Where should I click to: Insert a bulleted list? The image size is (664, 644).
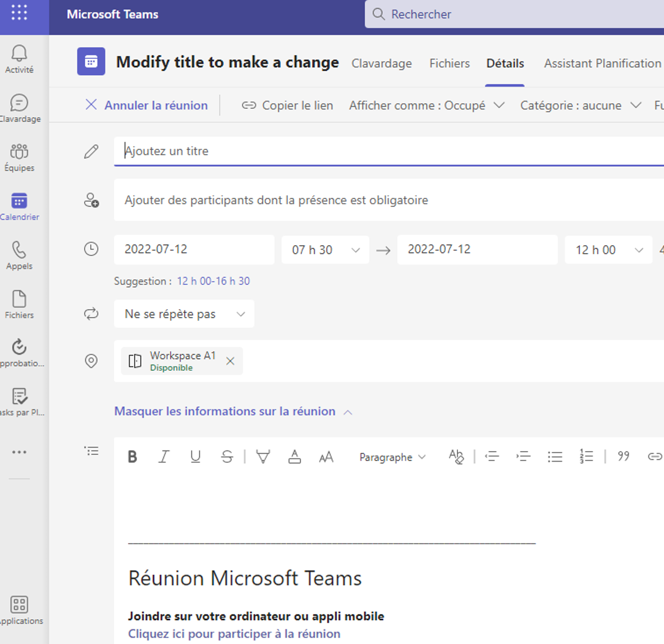[x=555, y=457]
